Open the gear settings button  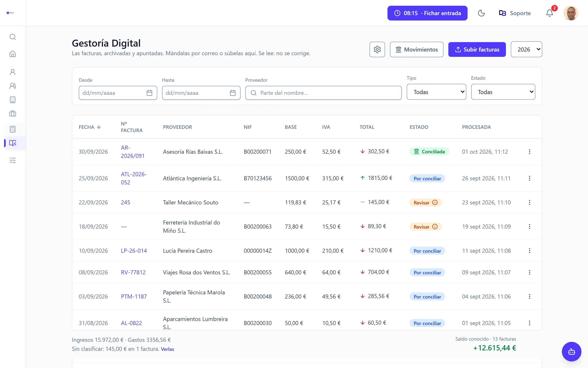(377, 49)
